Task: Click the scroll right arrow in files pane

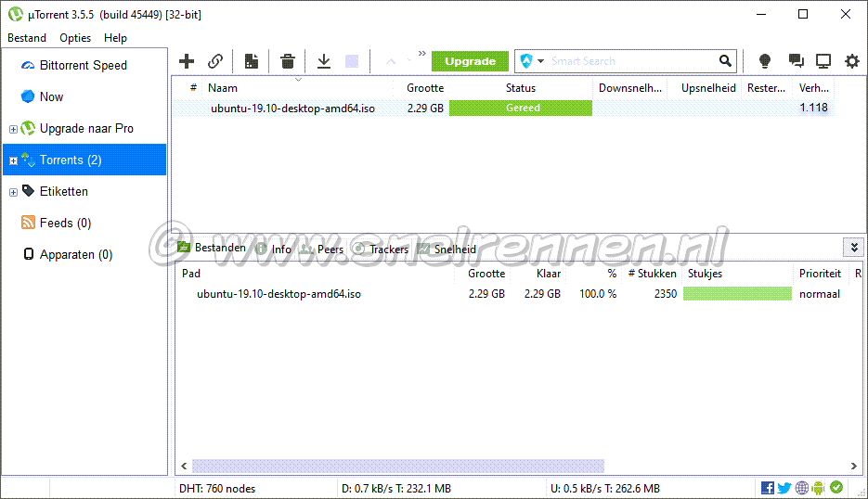Action: 853,466
